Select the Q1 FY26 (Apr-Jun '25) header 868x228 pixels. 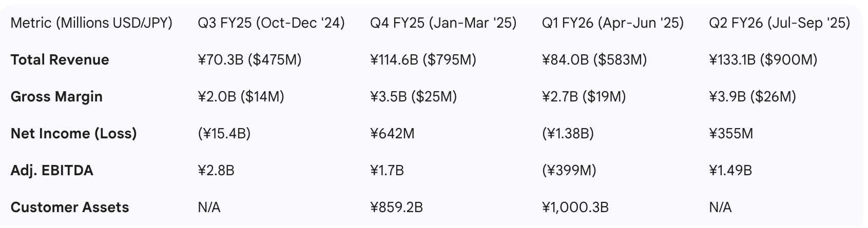point(613,23)
